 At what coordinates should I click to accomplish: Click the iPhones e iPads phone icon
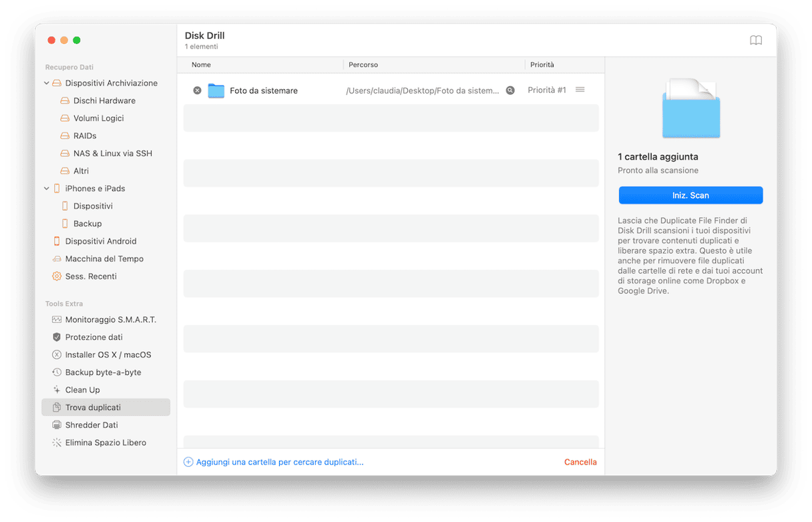pos(57,188)
